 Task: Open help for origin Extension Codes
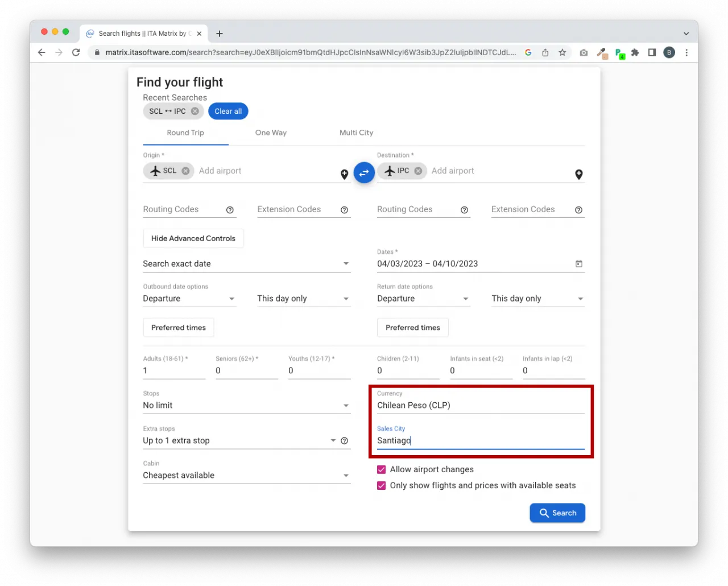point(344,210)
